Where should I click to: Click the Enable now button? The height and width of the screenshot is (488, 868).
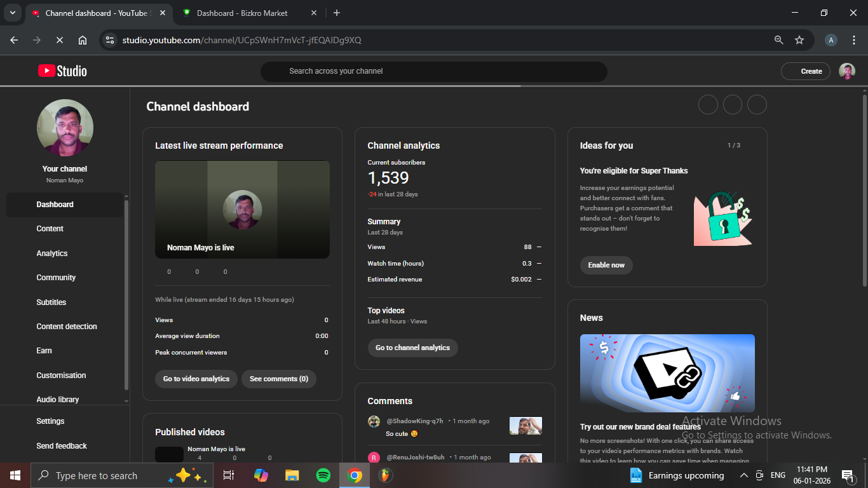click(x=606, y=265)
